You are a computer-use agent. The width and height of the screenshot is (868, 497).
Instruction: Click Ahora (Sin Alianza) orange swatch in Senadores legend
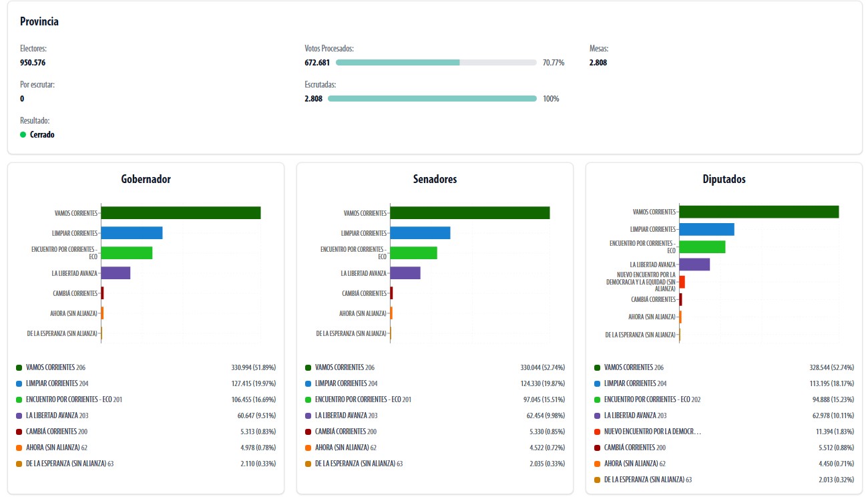click(x=308, y=448)
